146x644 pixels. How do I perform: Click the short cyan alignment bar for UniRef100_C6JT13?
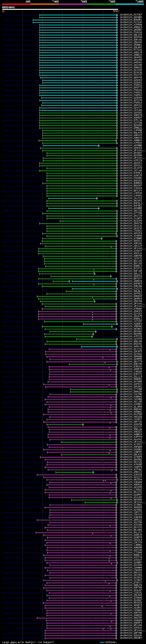[73, 198]
